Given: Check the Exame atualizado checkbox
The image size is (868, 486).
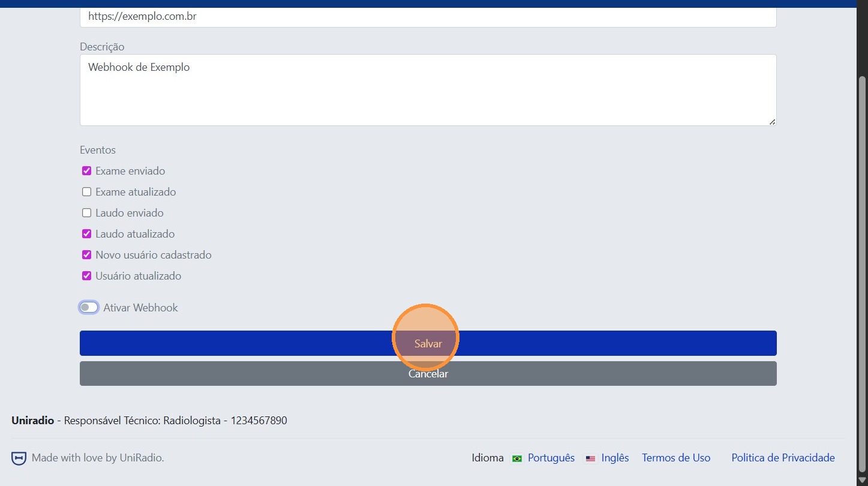Looking at the screenshot, I should 86,192.
